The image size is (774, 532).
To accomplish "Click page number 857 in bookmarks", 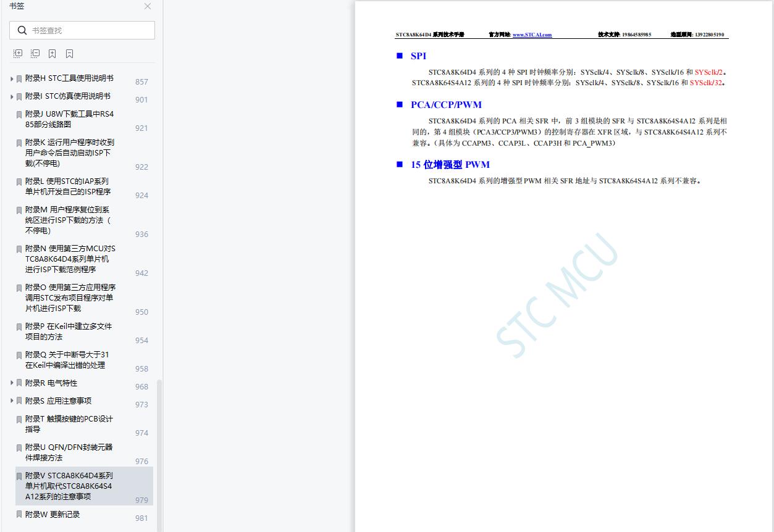I will pos(141,81).
